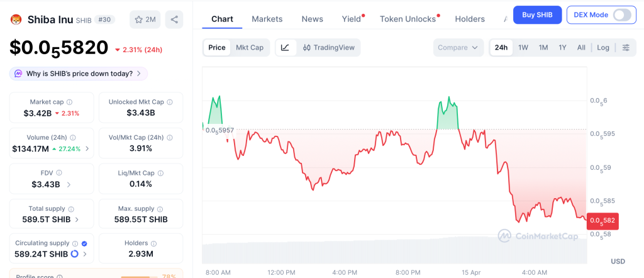Click the Buy SHIB button
Screen dimensions: 644x278
tap(537, 14)
